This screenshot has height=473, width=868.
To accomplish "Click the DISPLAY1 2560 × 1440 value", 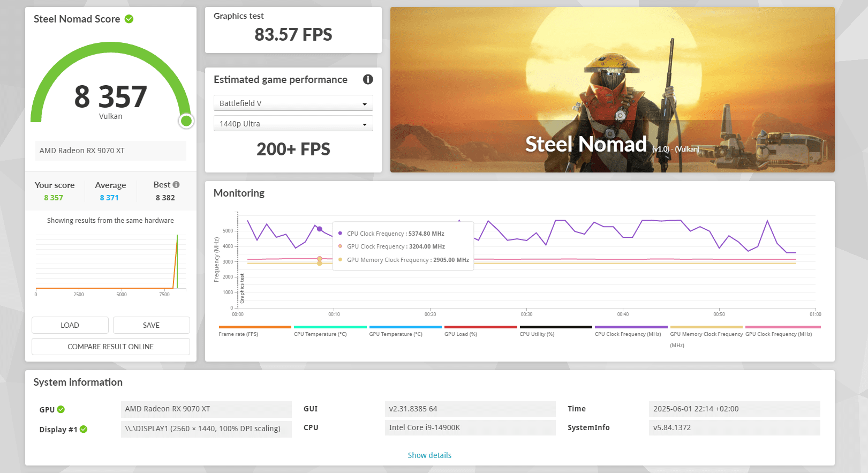I will point(206,429).
